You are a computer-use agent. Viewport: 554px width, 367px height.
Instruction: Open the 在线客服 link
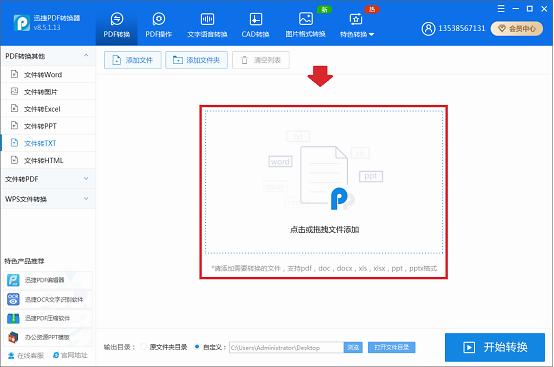point(26,355)
